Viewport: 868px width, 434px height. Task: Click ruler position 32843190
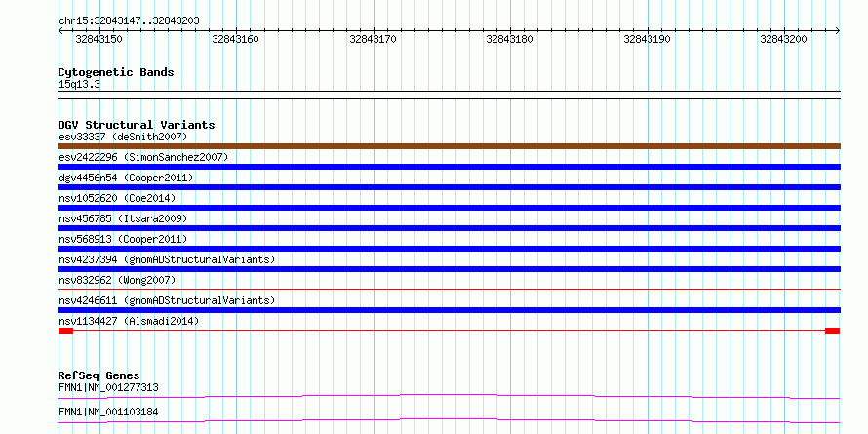[648, 39]
